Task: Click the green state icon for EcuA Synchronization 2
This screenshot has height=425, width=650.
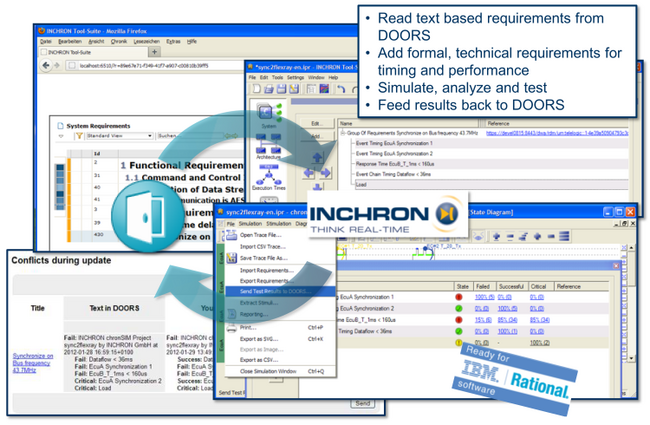Action: pos(459,308)
